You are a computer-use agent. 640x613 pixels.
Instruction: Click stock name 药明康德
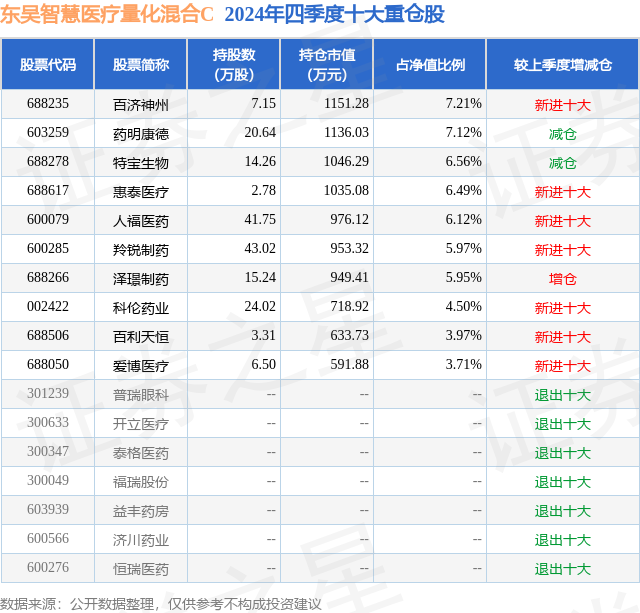(141, 133)
